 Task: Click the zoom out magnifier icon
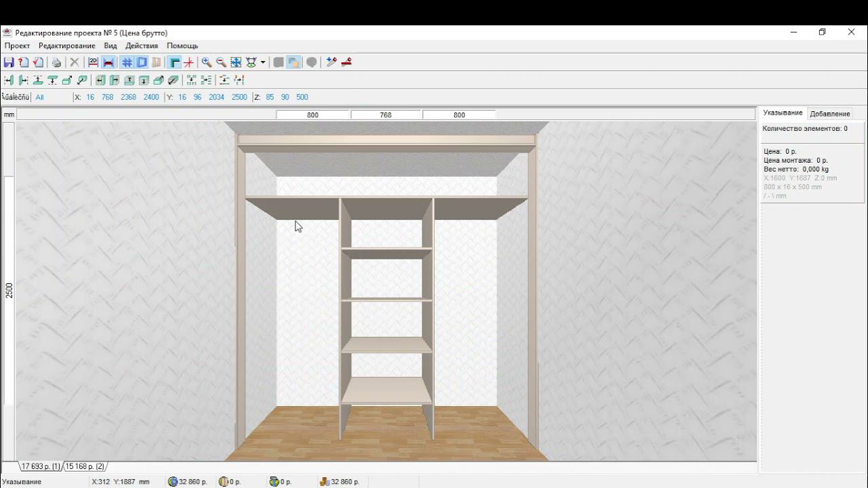tap(221, 62)
